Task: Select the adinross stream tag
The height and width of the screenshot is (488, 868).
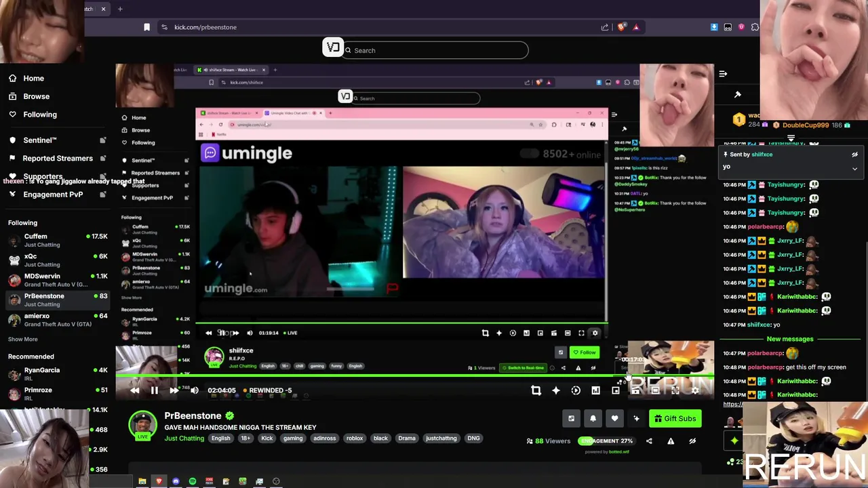Action: tap(324, 439)
